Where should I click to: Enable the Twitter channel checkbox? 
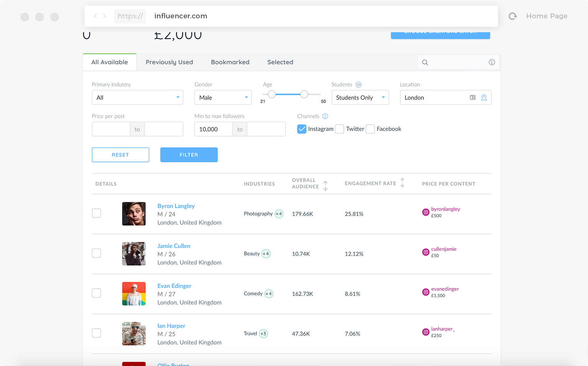pyautogui.click(x=340, y=129)
